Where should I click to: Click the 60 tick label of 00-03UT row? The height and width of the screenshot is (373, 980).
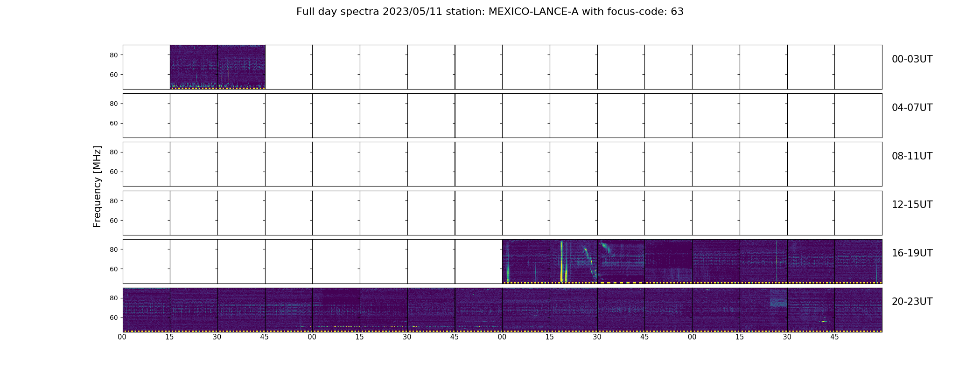pos(114,75)
